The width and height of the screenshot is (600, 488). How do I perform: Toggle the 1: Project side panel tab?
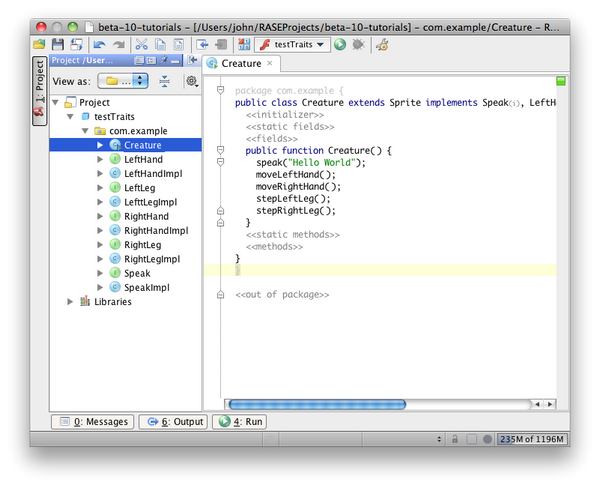point(39,88)
